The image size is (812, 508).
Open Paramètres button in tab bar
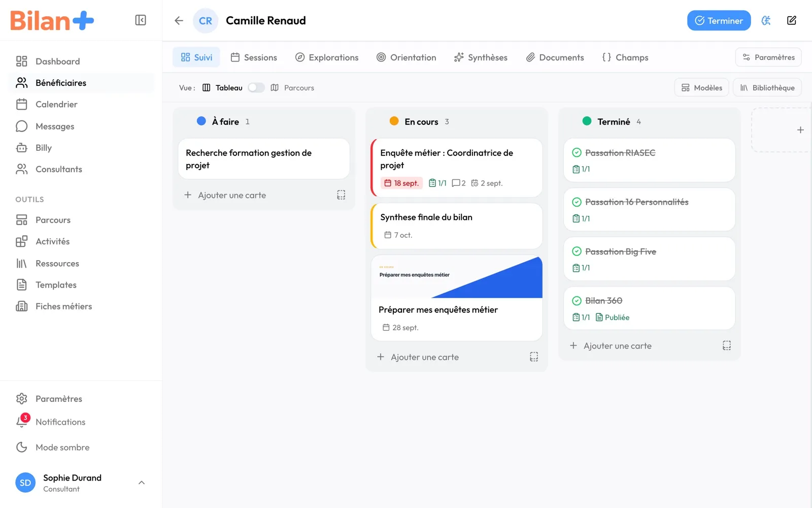pos(768,57)
